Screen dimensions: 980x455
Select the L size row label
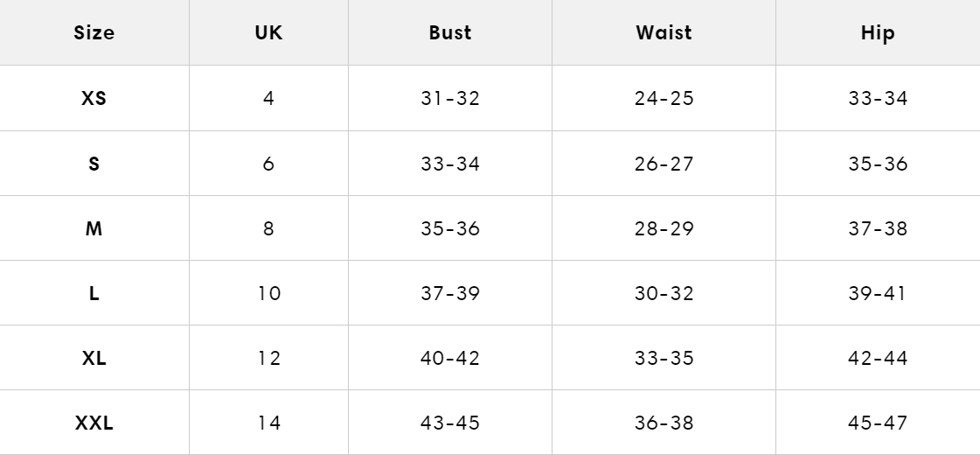(x=94, y=293)
